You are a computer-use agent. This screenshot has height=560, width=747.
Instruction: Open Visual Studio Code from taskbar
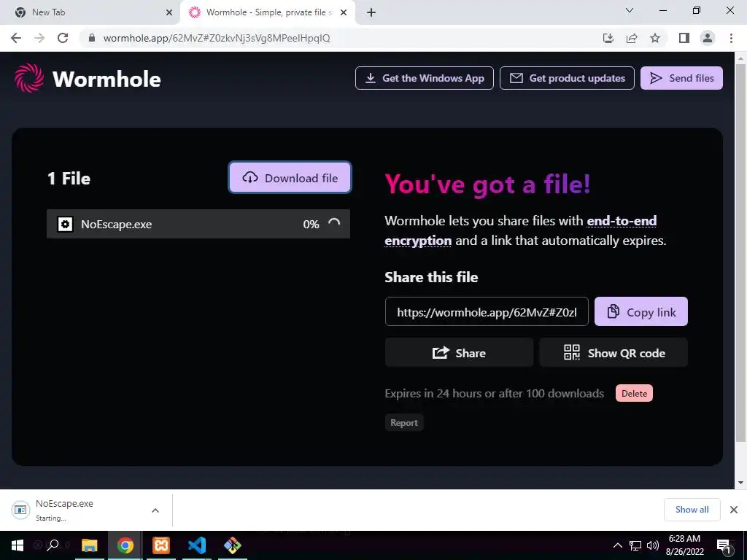coord(197,545)
